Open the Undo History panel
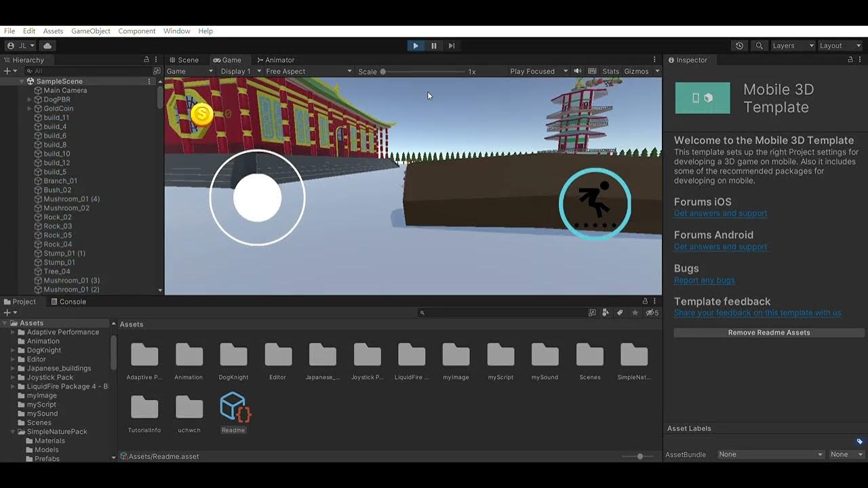 (x=740, y=45)
